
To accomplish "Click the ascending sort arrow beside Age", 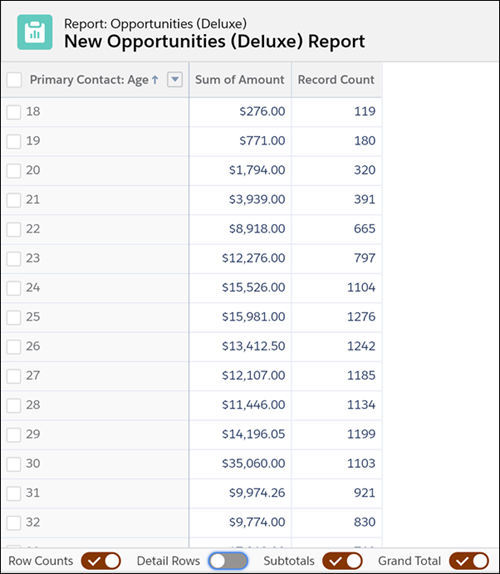I will pos(155,80).
